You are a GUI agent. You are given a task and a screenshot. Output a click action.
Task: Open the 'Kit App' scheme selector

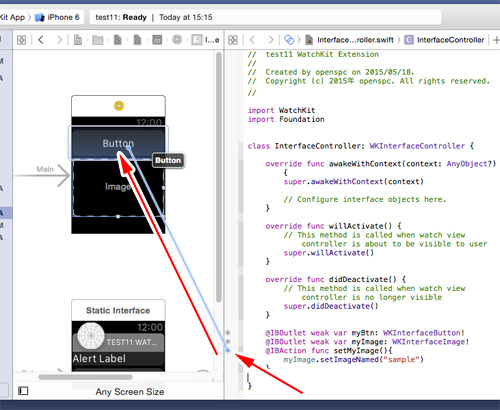click(x=12, y=17)
